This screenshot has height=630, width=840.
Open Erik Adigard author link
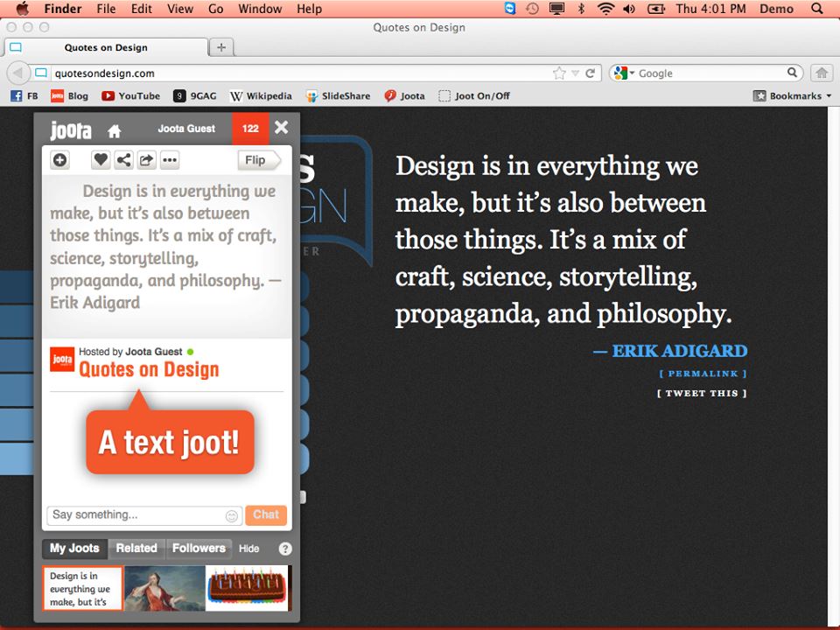pyautogui.click(x=679, y=351)
